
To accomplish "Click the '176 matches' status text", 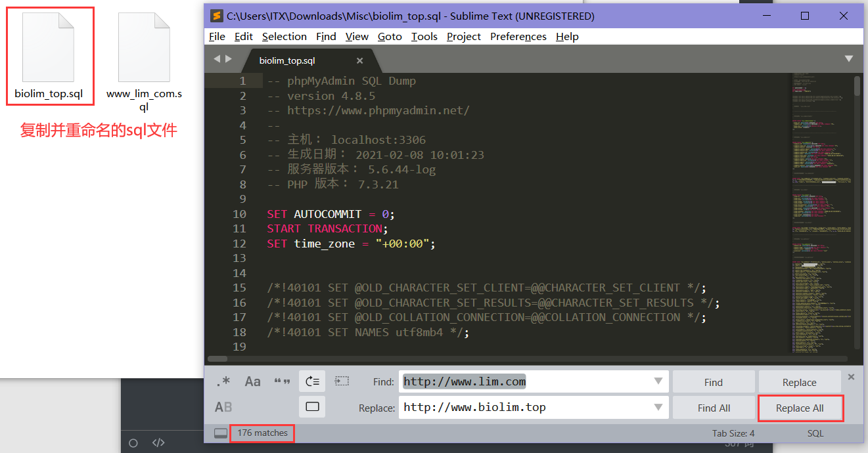I will pos(263,433).
